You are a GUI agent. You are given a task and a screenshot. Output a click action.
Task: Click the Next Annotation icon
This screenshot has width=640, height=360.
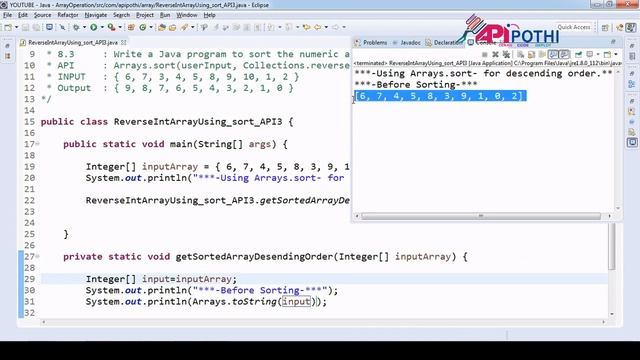click(270, 27)
